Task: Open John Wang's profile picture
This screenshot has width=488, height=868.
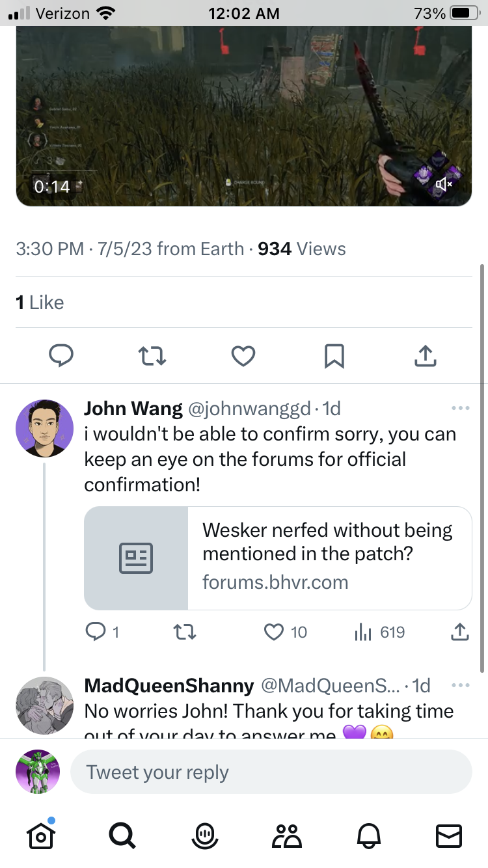Action: (44, 429)
